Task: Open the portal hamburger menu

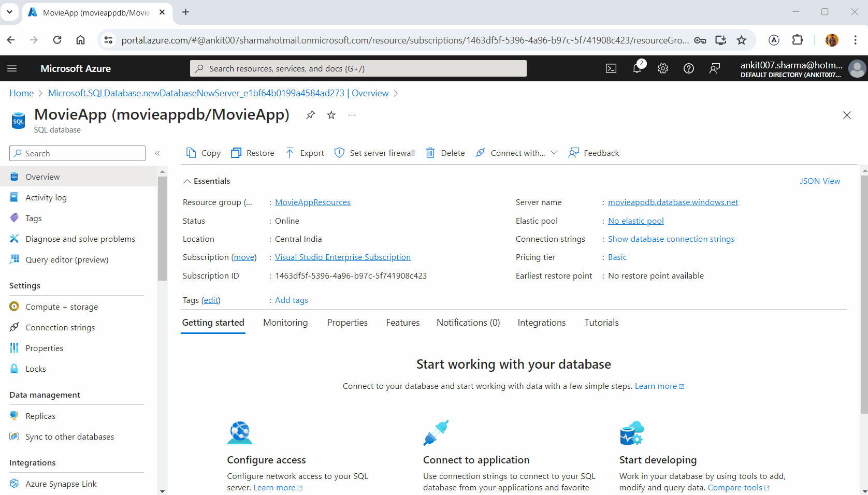Action: (12, 68)
